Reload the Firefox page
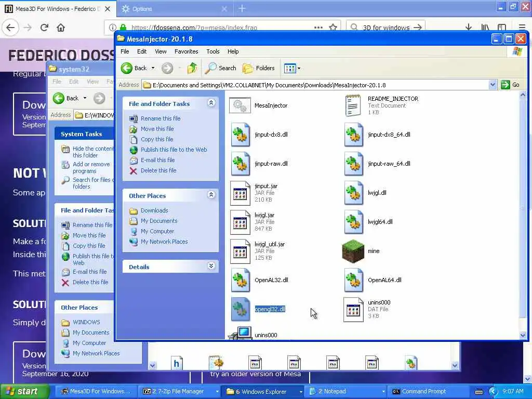Image resolution: width=532 pixels, height=399 pixels. [44, 28]
